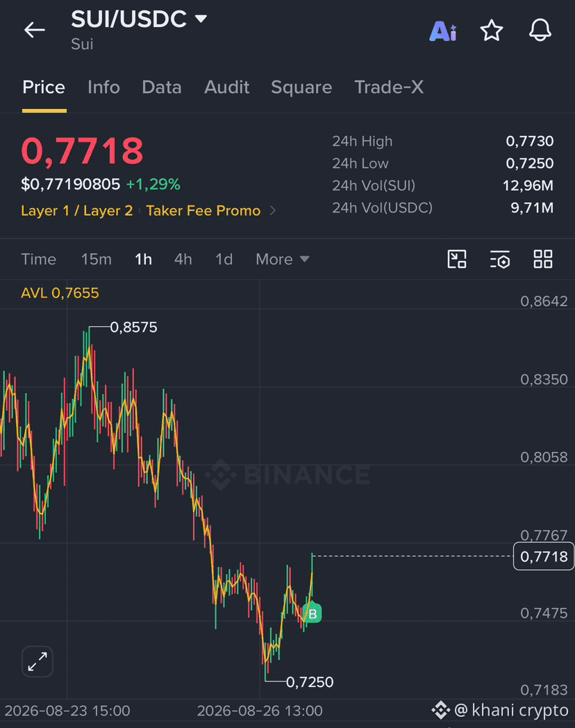The image size is (575, 728).
Task: Tap the green B buy marker
Action: pos(312,613)
